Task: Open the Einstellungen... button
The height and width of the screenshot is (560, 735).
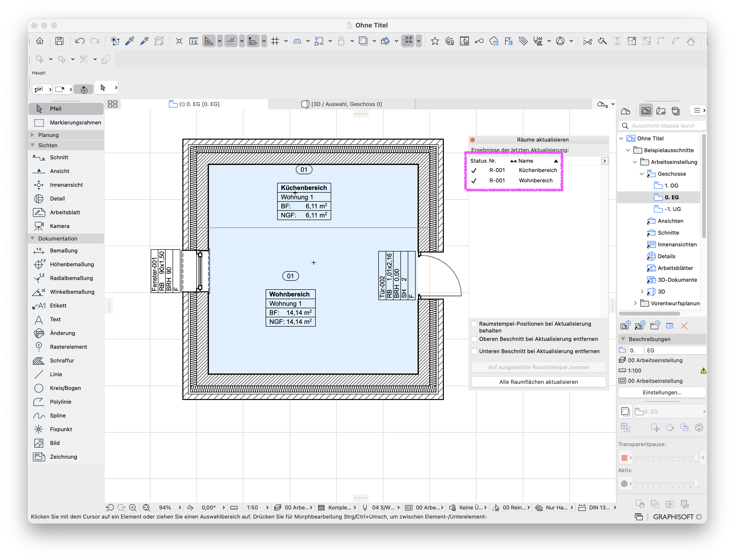Action: point(662,393)
